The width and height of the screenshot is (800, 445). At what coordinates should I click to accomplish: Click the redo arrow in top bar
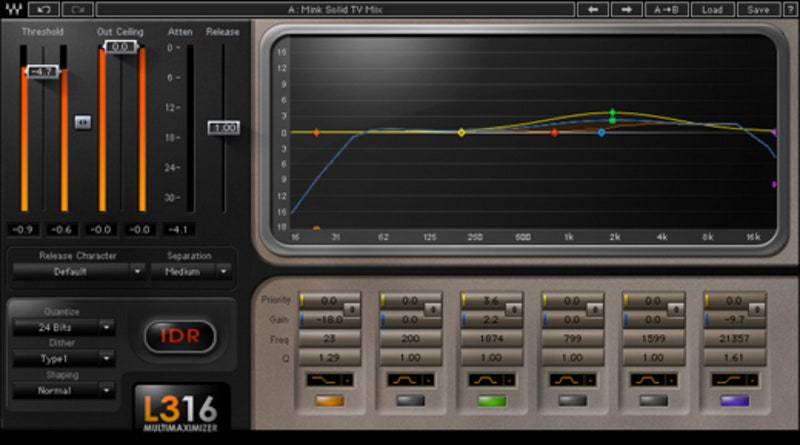pos(76,10)
